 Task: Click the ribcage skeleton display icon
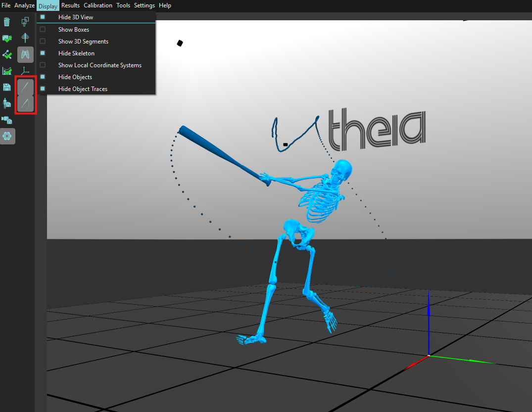pos(25,54)
